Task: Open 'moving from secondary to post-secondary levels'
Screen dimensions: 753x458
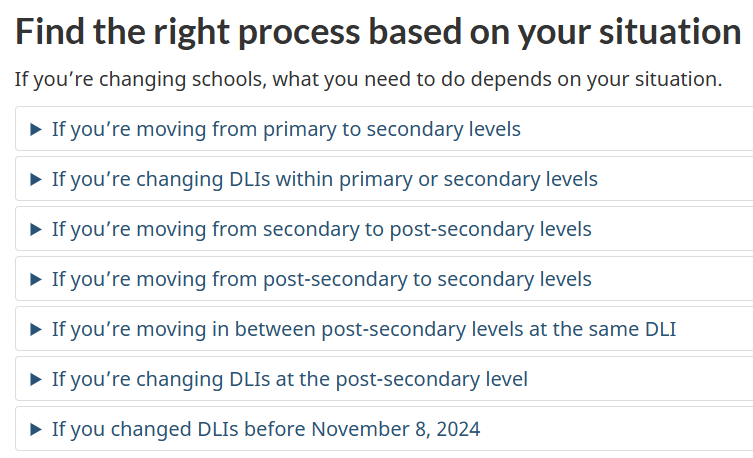Action: point(321,229)
